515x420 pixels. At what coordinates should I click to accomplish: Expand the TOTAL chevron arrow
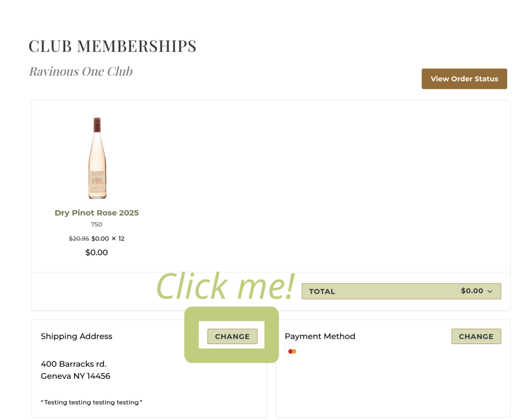[490, 292]
